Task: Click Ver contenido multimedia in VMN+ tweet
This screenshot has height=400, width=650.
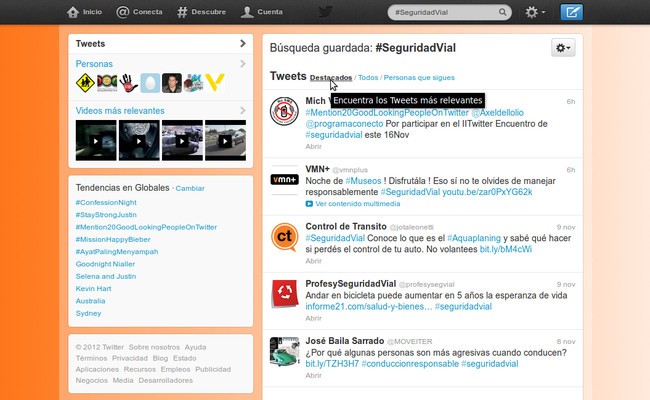Action: pos(358,204)
